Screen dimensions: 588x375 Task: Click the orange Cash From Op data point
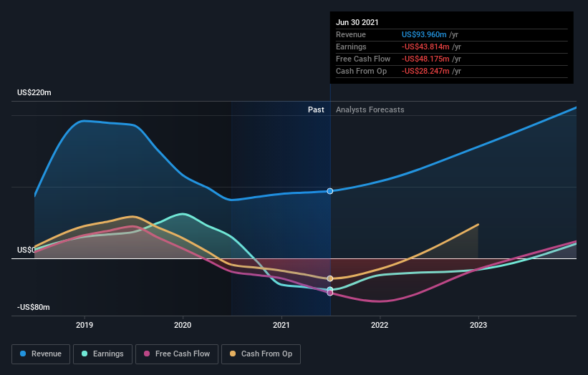point(330,278)
